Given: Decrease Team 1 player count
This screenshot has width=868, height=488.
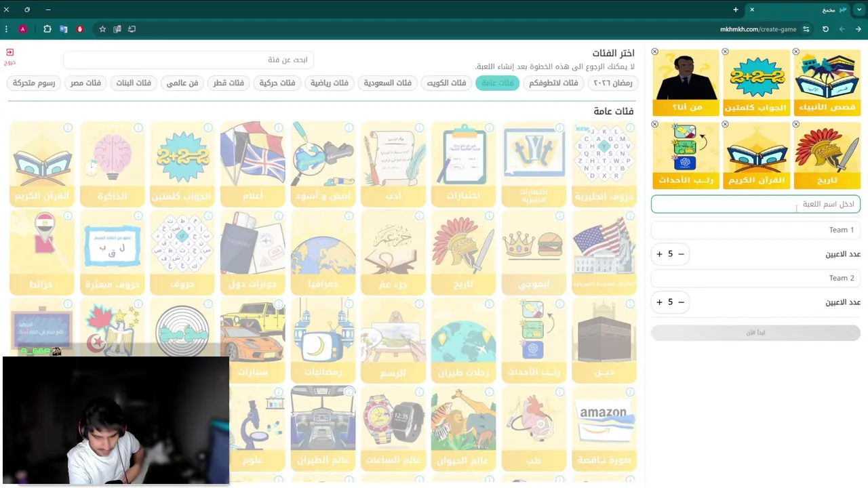Looking at the screenshot, I should coord(682,254).
